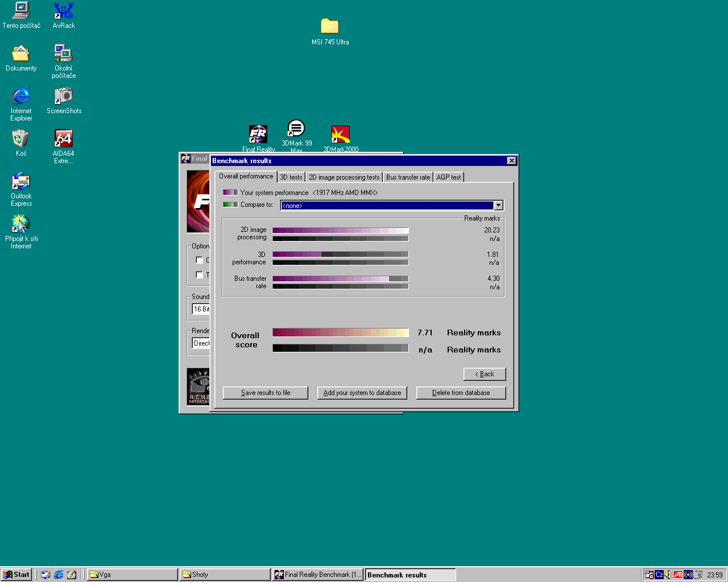
Task: Open the AIDA64 Extreme desktop shortcut
Action: pos(63,139)
